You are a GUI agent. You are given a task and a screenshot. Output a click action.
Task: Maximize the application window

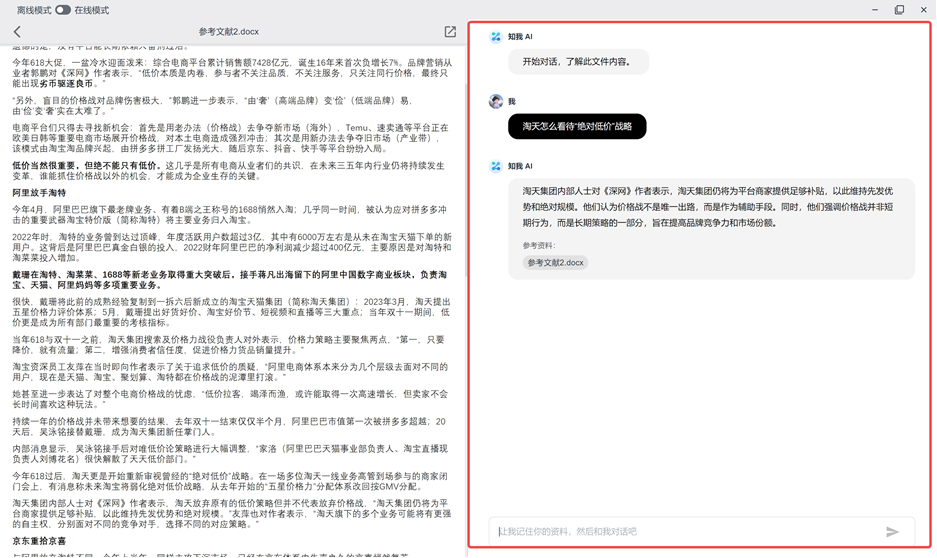(x=899, y=10)
